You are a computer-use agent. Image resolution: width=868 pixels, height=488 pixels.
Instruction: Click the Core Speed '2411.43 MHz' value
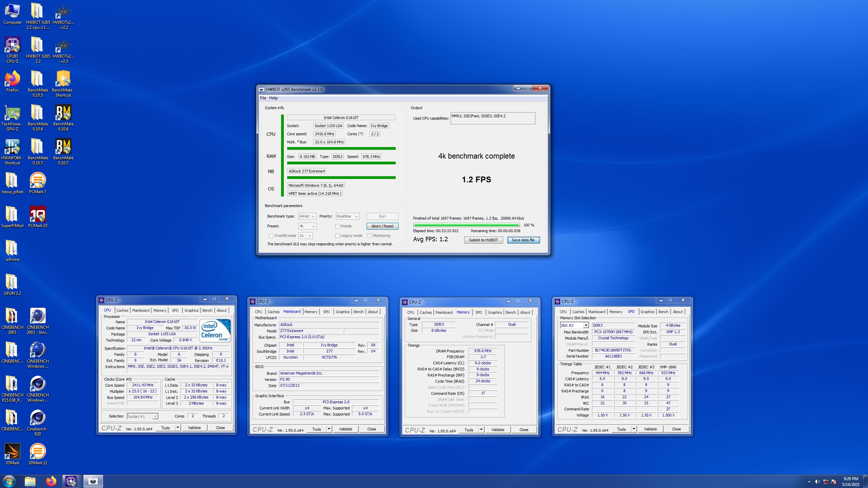tap(143, 385)
